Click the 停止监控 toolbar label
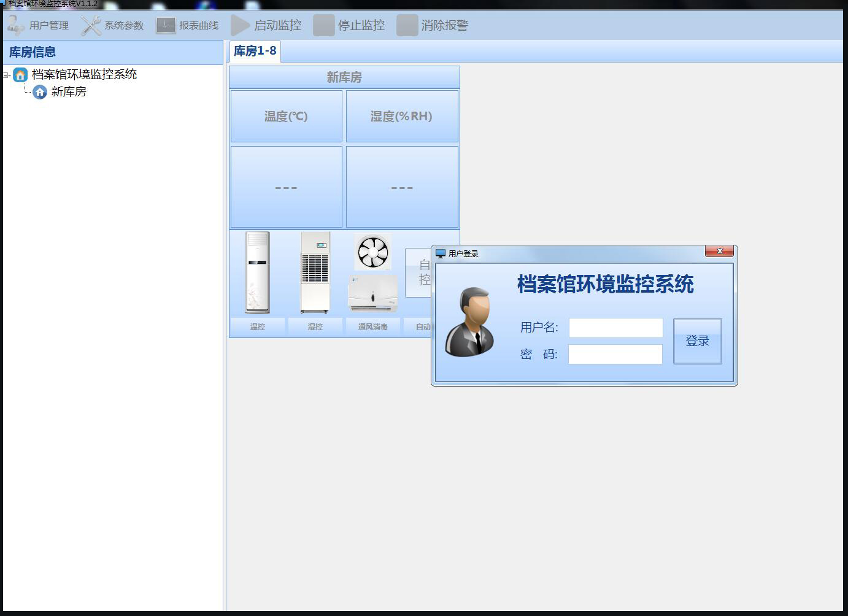The image size is (848, 616). pyautogui.click(x=361, y=25)
